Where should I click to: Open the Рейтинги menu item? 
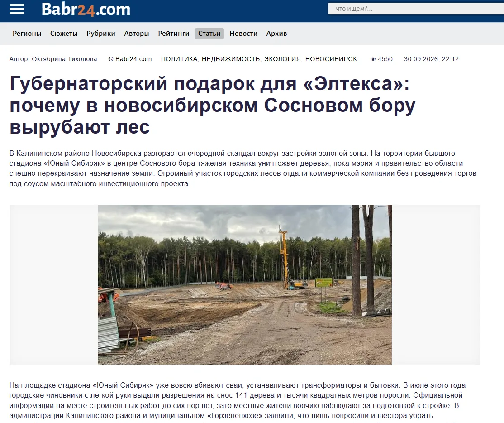click(x=174, y=34)
